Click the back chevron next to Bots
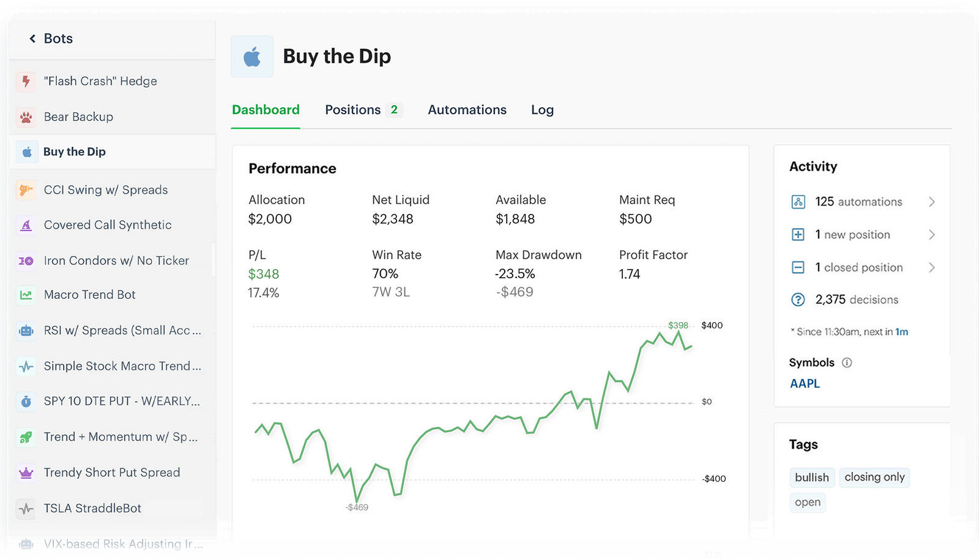 32,38
